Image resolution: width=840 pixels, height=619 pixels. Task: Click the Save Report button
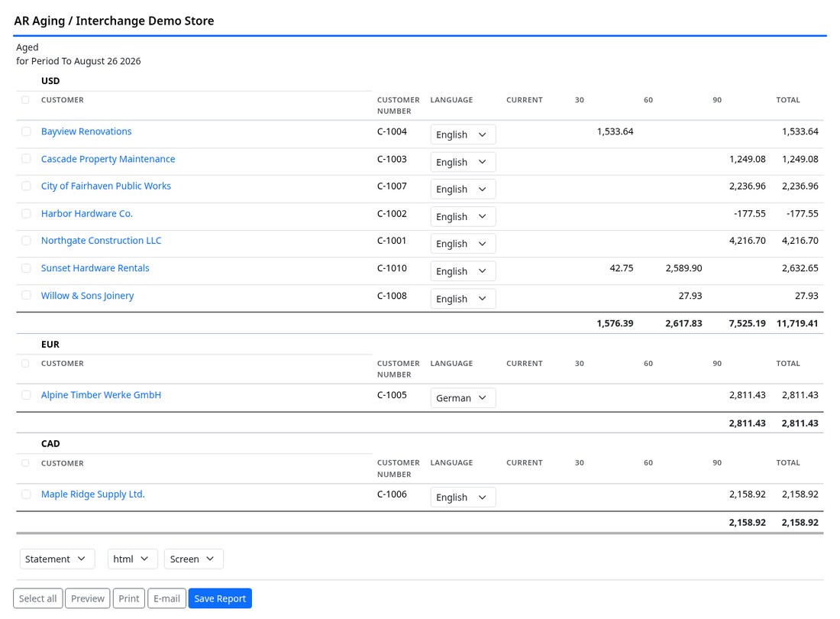(x=220, y=598)
